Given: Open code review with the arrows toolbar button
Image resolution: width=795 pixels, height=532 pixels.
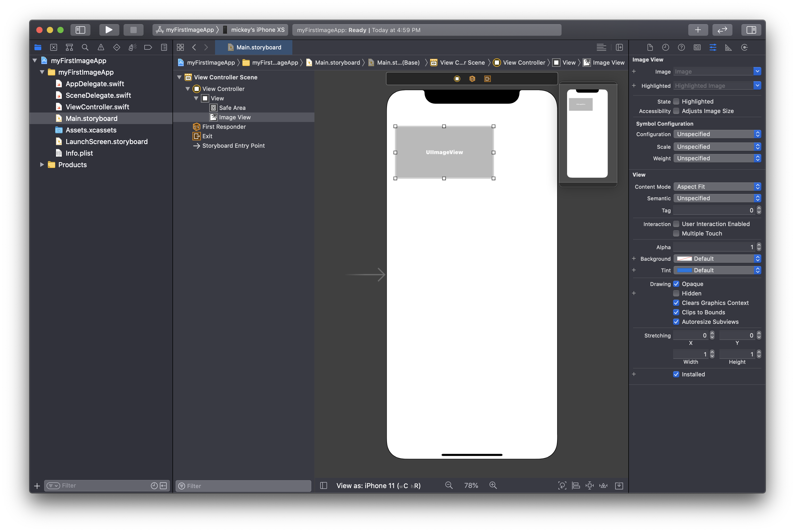Looking at the screenshot, I should 722,30.
